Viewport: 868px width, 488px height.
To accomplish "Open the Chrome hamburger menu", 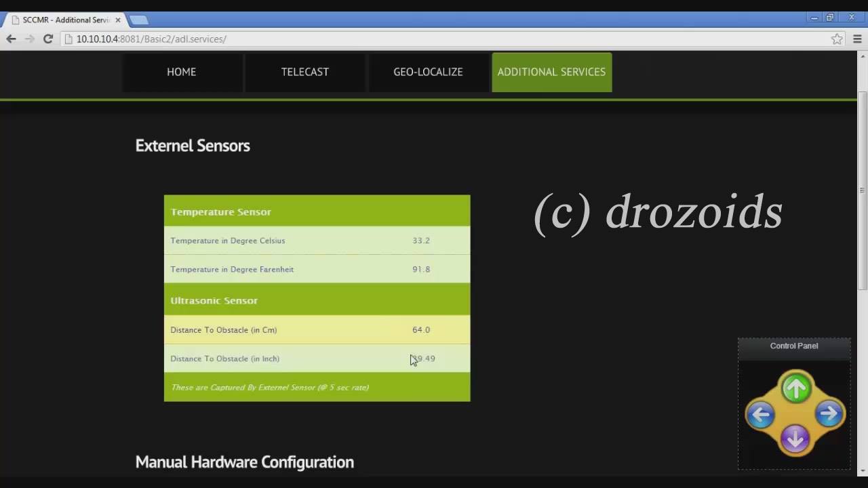I will (857, 39).
